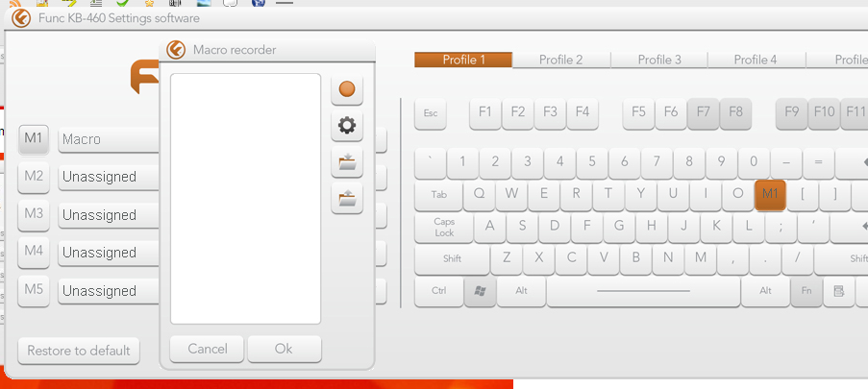Select the M2 macro key button
868x389 pixels.
[34, 177]
